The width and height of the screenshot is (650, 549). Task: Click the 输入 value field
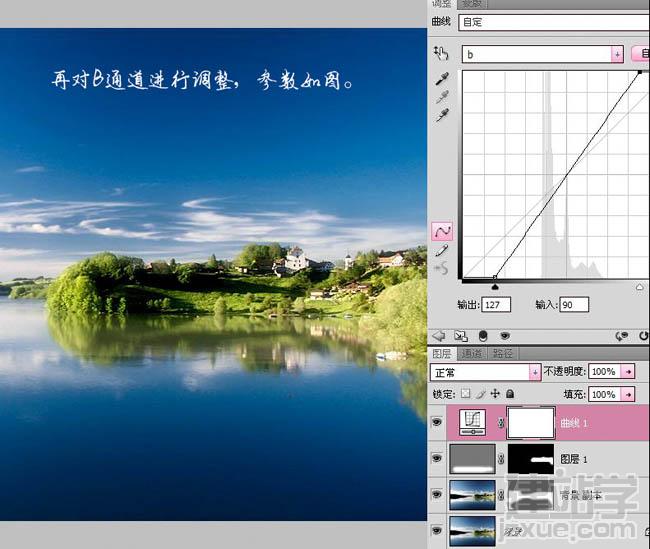point(574,305)
